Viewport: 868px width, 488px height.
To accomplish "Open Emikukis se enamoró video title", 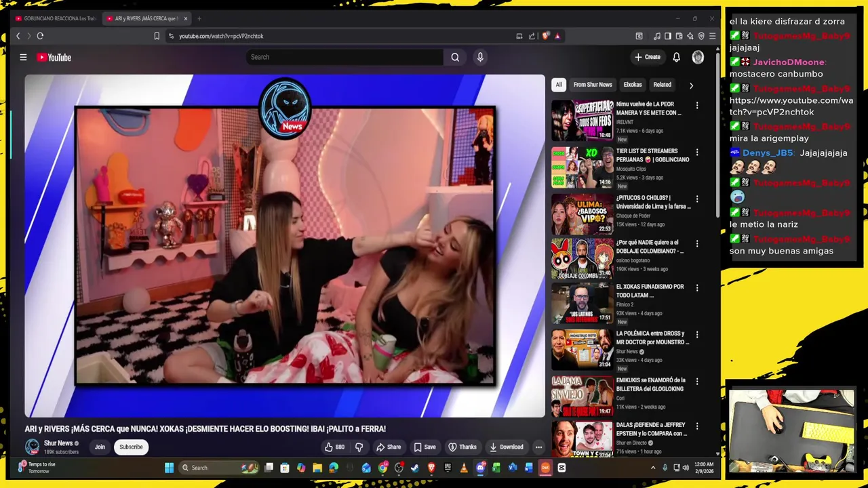I will 651,384.
